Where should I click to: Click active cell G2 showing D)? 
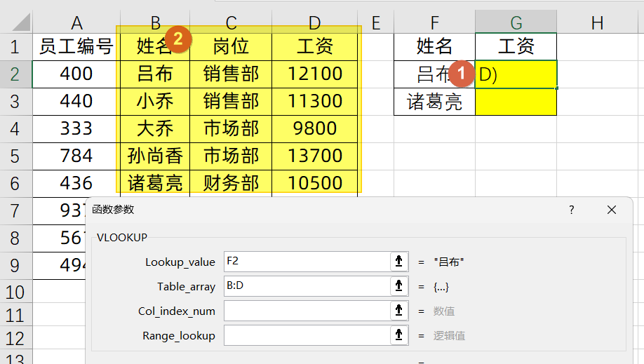coord(516,74)
